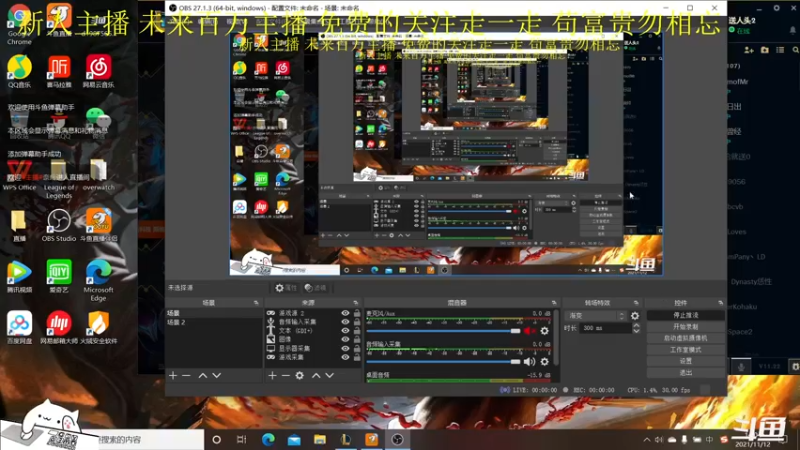This screenshot has height=450, width=800.
Task: Select 场景 2 in the scenes list
Action: (x=213, y=322)
